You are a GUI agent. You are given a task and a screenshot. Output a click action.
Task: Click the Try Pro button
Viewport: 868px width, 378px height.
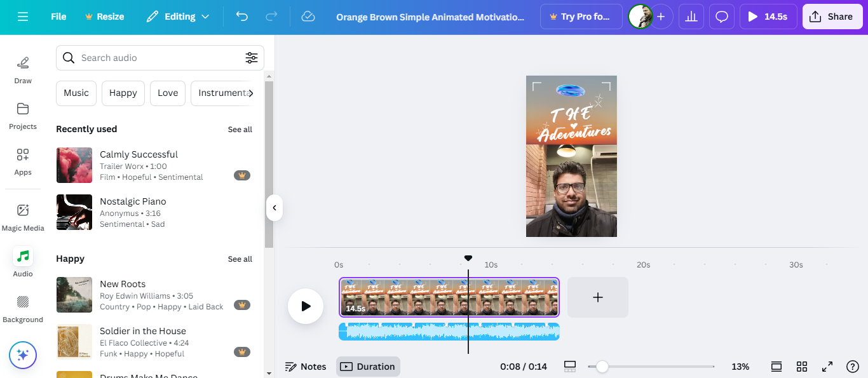coord(581,17)
